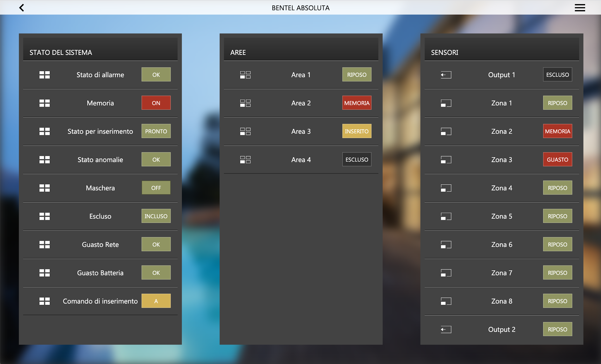
Task: Click the grid icon beside Memoria
Action: coord(45,103)
